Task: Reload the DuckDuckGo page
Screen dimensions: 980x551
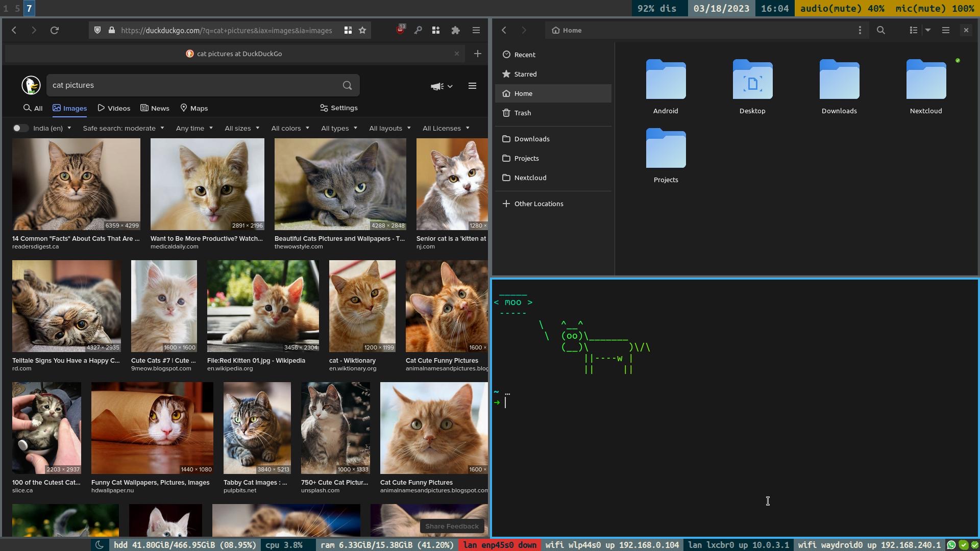Action: 55,31
